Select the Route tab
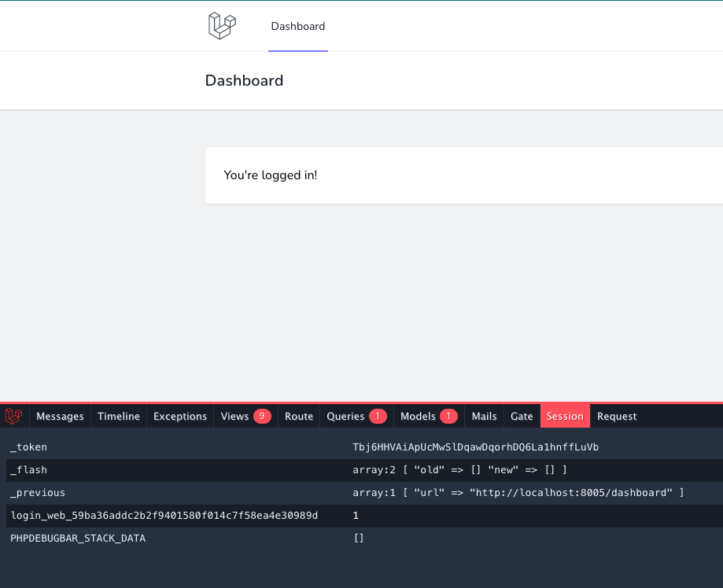 (298, 416)
